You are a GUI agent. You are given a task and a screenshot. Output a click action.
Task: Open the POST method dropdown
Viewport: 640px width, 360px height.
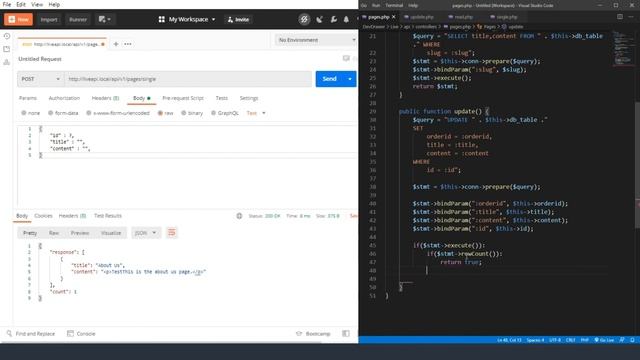[x=40, y=79]
